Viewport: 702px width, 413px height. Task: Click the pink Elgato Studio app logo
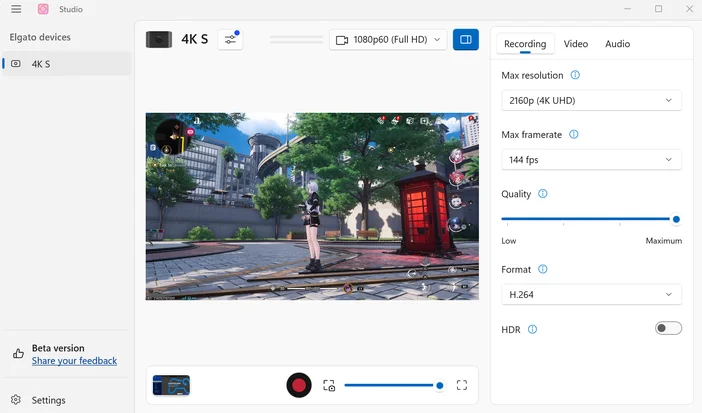point(43,9)
